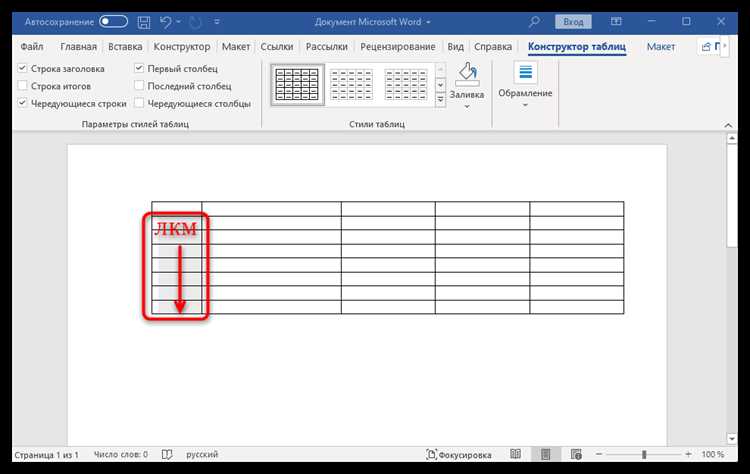750x474 pixels.
Task: Click the Обрамление borders icon
Action: [525, 73]
